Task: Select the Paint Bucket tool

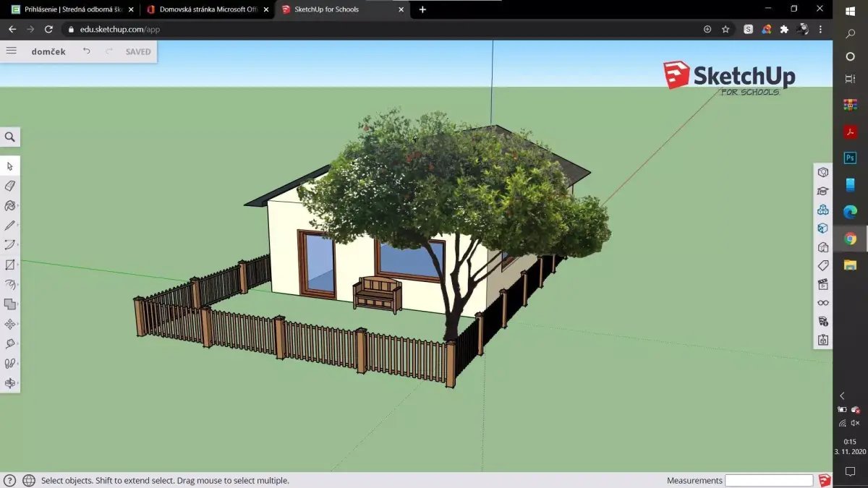Action: (x=10, y=205)
